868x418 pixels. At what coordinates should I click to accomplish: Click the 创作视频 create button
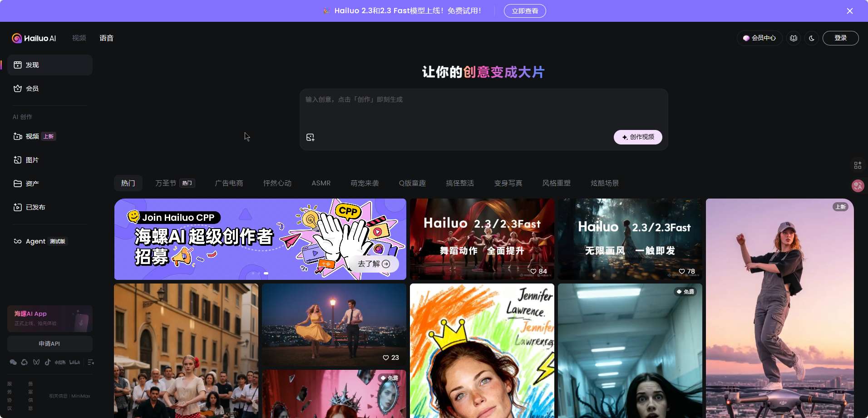click(638, 137)
